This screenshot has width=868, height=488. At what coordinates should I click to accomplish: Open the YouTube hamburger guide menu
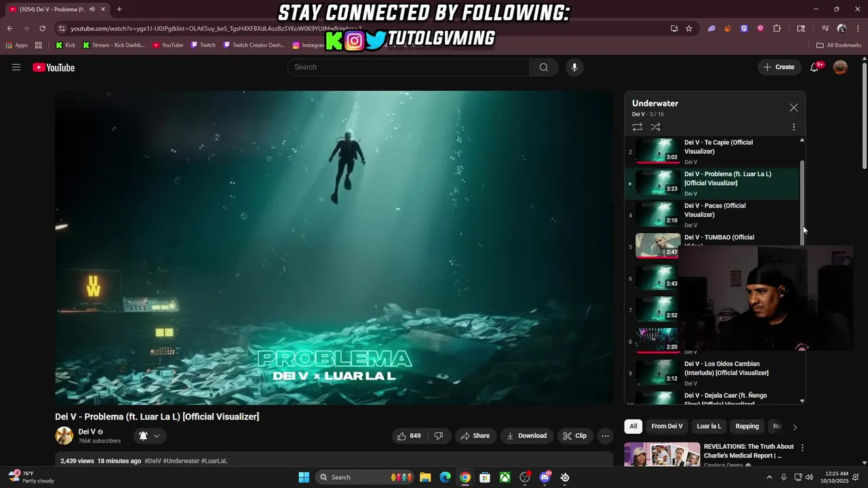[16, 67]
